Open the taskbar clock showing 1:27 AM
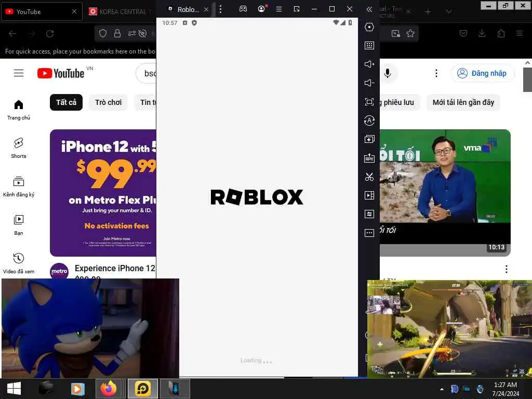 (x=506, y=389)
